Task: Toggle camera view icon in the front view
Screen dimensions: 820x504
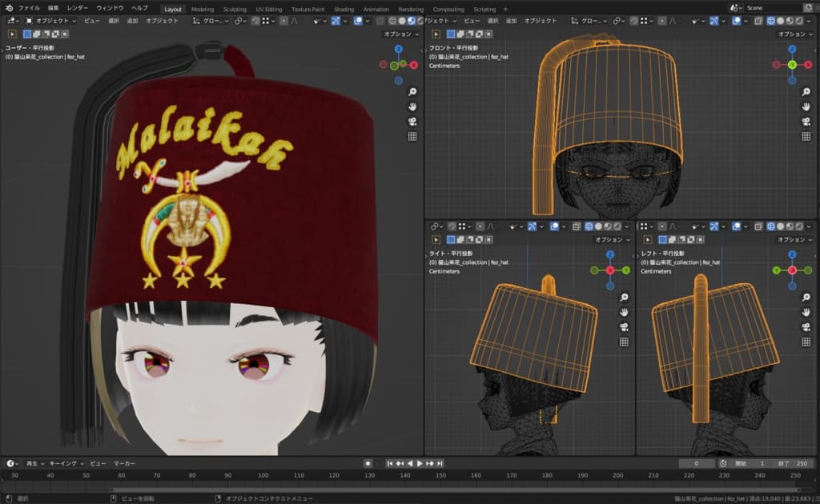Action: (x=806, y=122)
